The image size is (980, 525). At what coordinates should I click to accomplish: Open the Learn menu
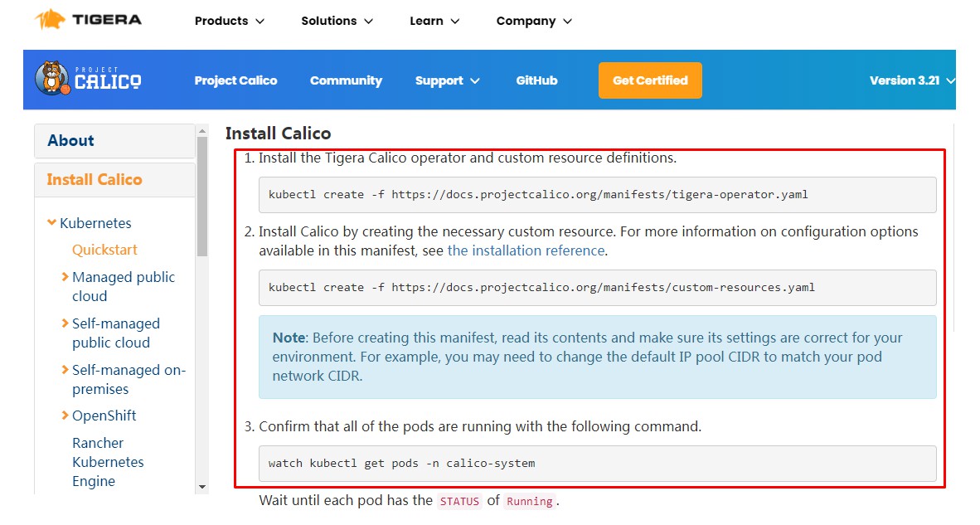434,21
